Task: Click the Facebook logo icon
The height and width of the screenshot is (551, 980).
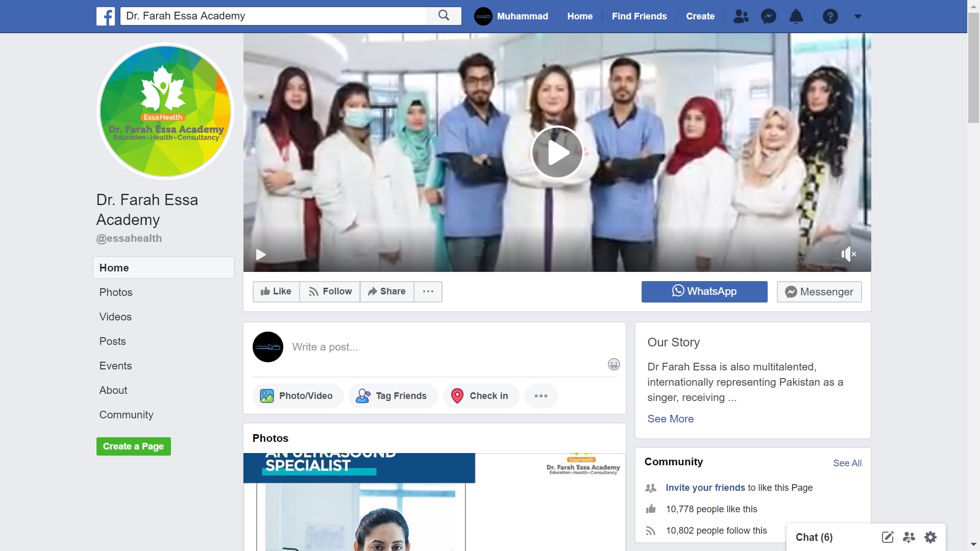Action: (x=106, y=16)
